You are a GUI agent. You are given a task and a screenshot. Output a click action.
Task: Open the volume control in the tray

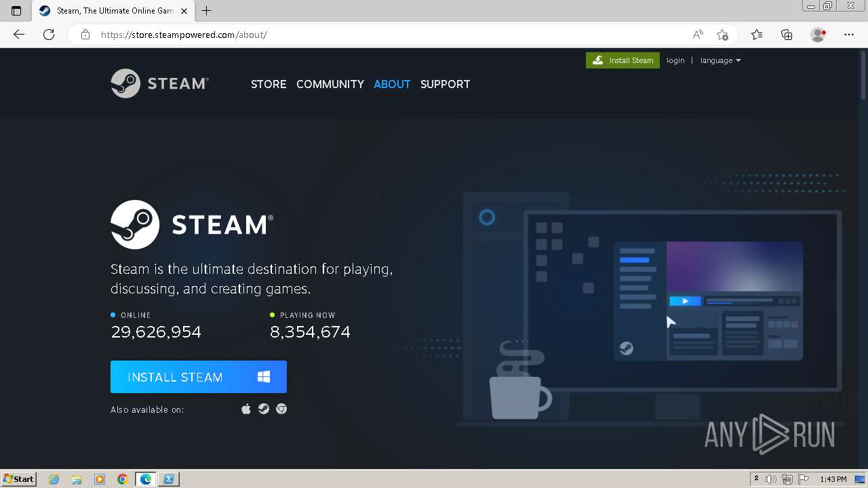(771, 479)
